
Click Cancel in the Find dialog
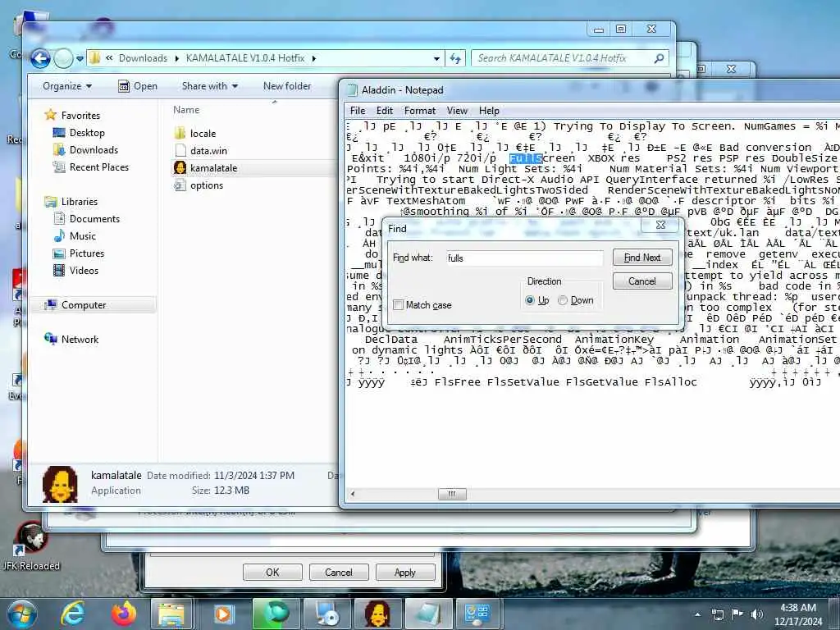tap(642, 281)
